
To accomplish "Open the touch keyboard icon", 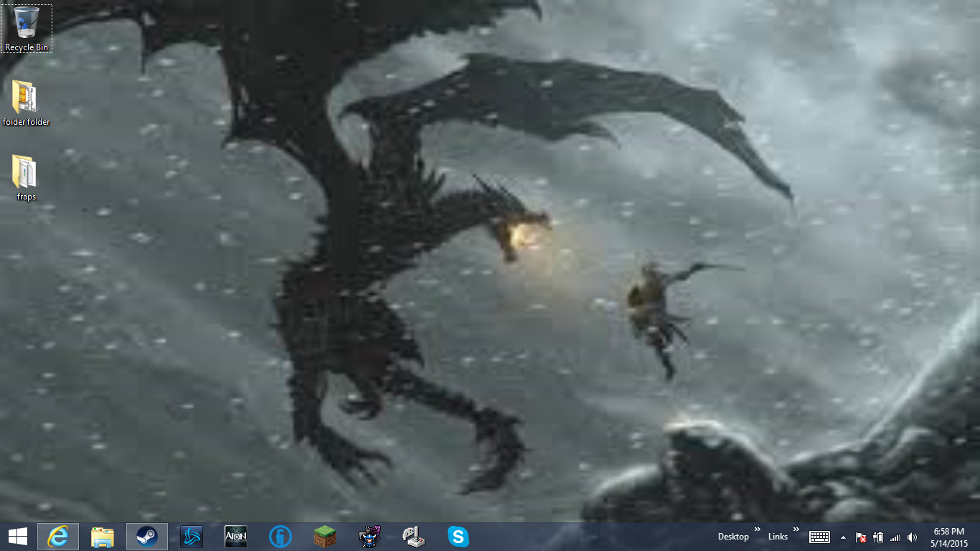I will [820, 537].
